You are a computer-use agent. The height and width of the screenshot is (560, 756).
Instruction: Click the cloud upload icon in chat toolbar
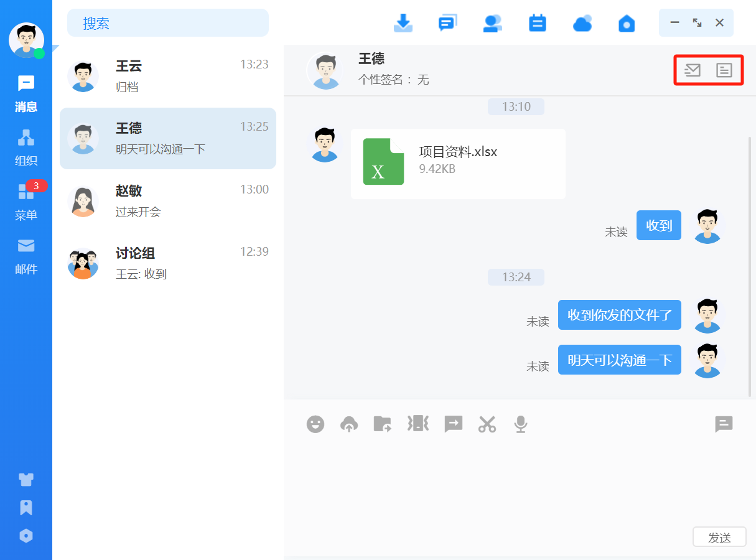point(349,424)
